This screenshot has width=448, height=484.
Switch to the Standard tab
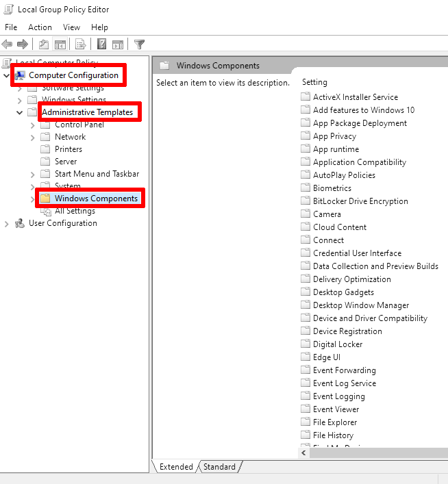click(219, 467)
